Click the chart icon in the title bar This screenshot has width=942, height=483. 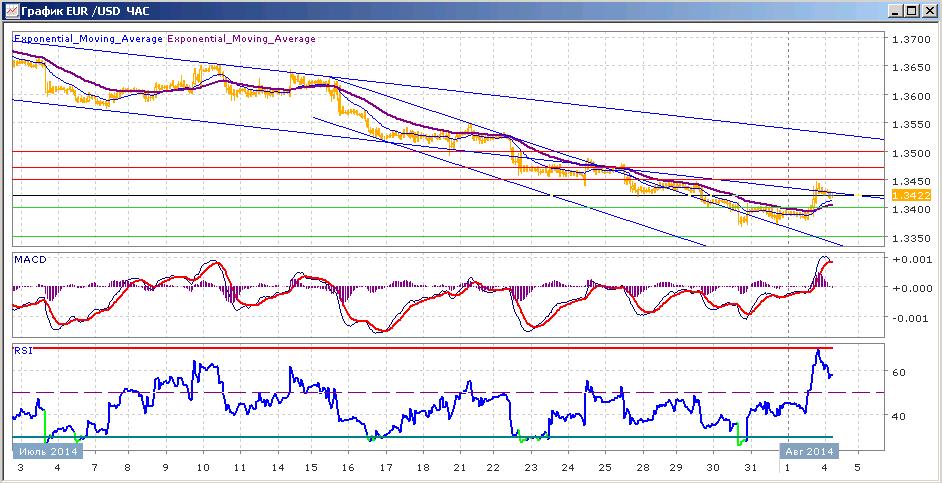(11, 11)
